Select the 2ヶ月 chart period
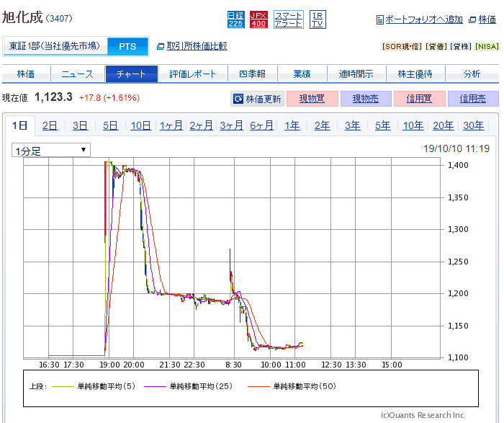This screenshot has width=504, height=423. click(x=201, y=125)
